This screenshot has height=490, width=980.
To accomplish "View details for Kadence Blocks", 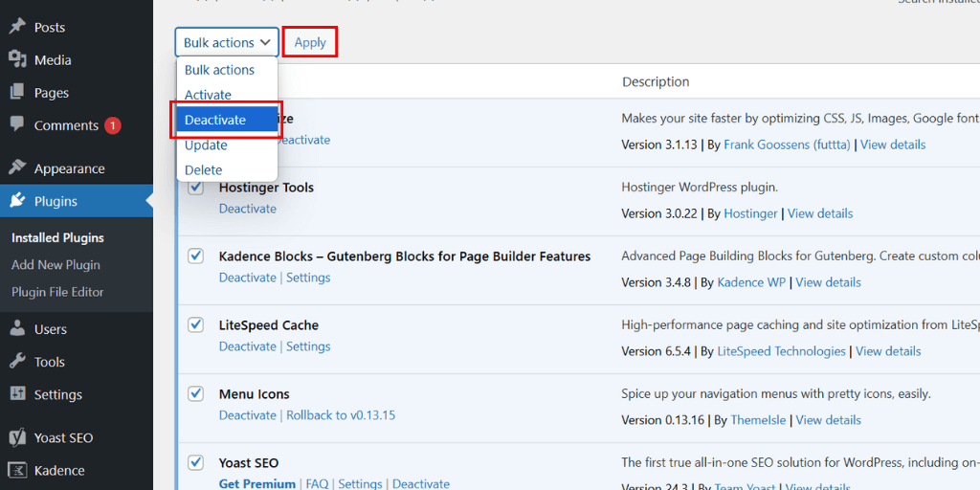I will [828, 282].
